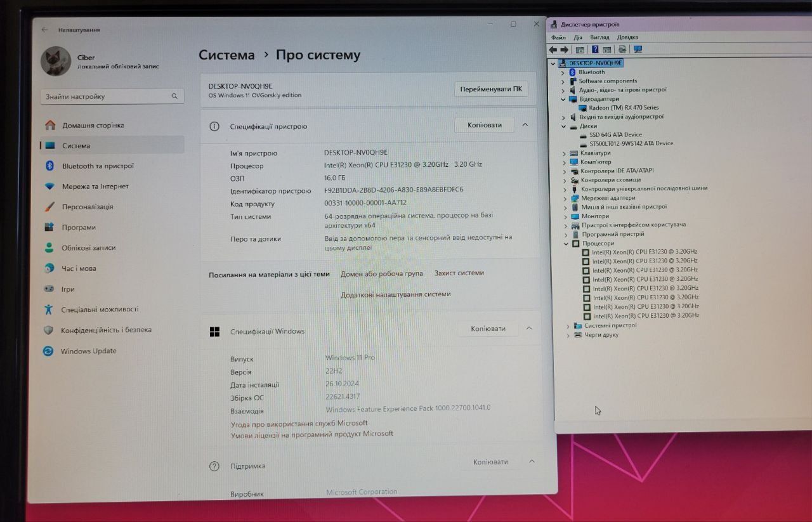Click the Ciber user avatar picture
The width and height of the screenshot is (812, 522).
point(56,61)
